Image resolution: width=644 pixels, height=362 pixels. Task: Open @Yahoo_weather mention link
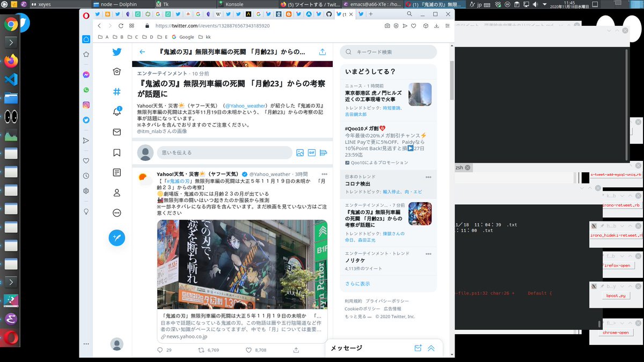(245, 106)
